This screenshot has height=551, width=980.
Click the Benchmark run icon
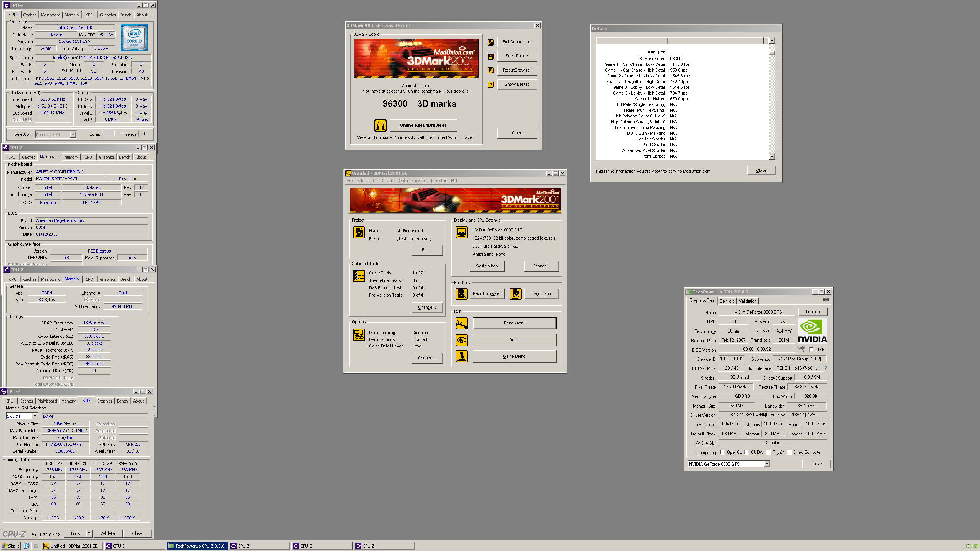pyautogui.click(x=461, y=323)
